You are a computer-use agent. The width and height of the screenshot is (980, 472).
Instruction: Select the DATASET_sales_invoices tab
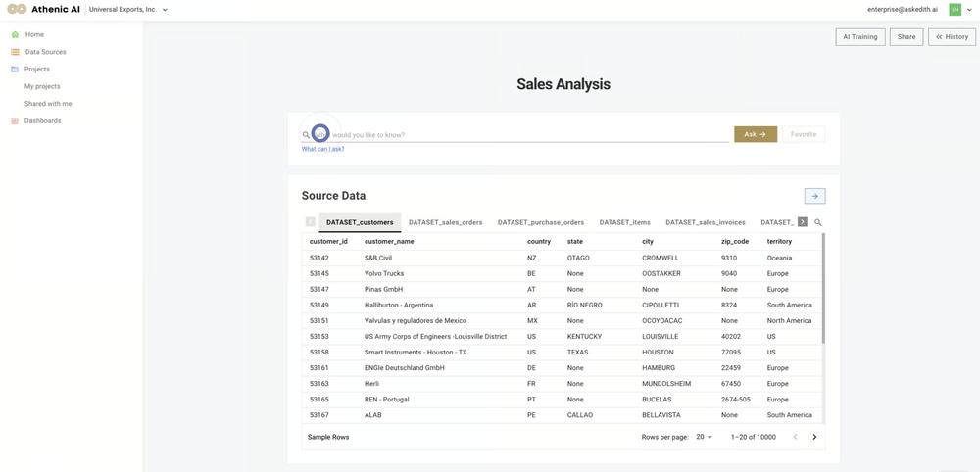pos(705,222)
